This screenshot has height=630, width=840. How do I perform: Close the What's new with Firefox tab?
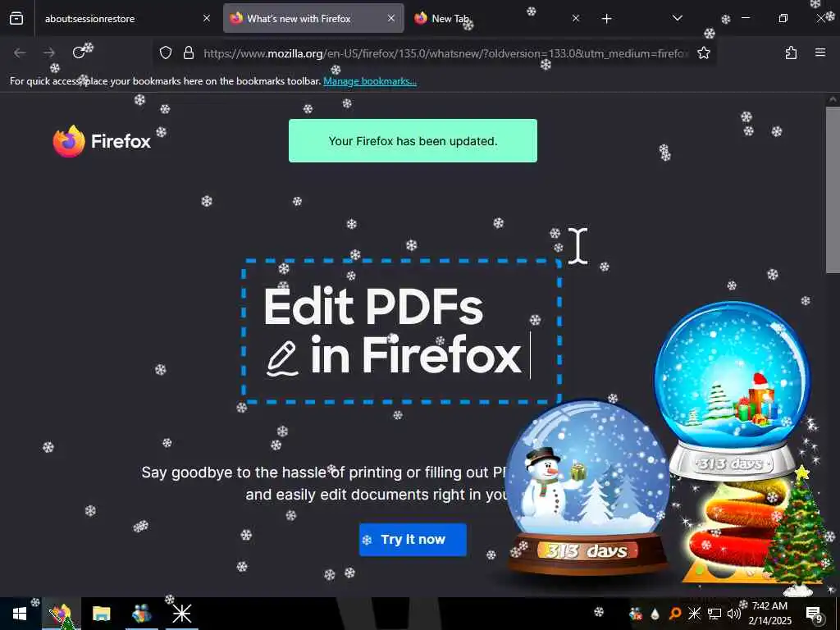click(x=391, y=19)
